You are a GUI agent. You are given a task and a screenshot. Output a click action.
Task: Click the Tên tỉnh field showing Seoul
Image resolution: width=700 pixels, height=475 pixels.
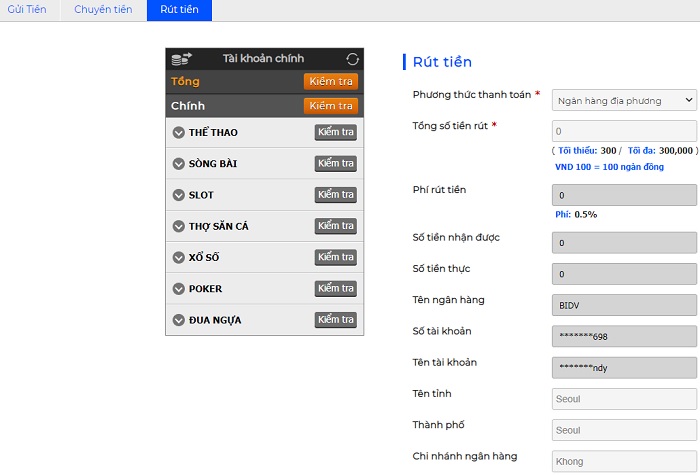point(624,399)
